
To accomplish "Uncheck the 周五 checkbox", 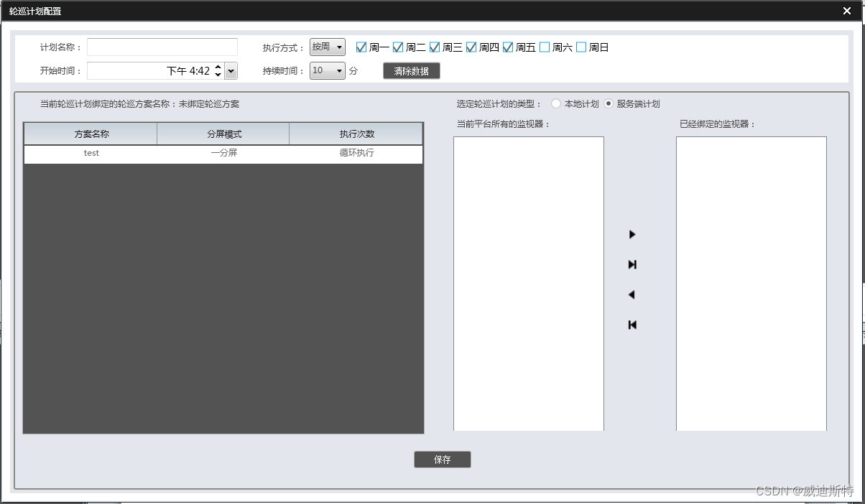I will (508, 47).
